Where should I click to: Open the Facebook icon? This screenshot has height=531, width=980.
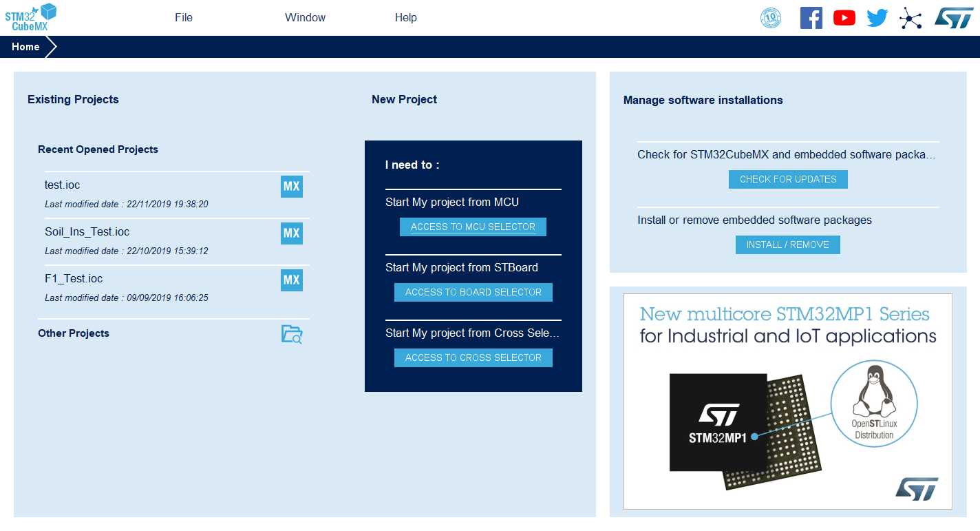click(811, 18)
